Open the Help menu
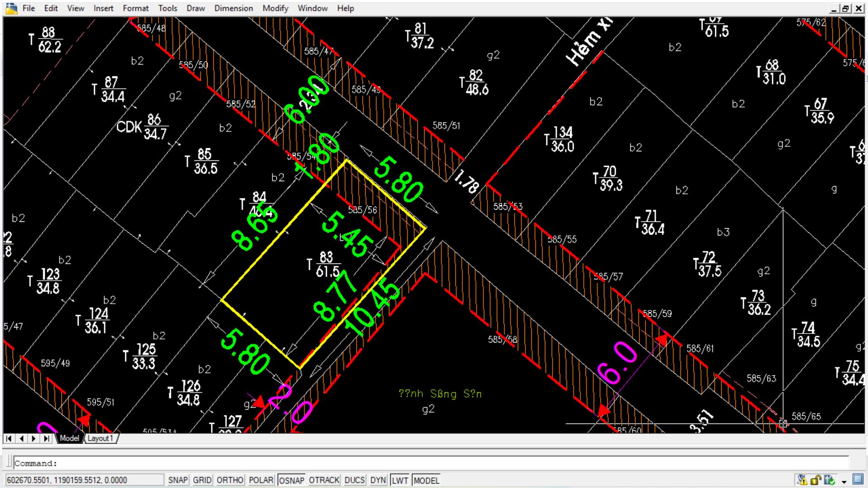868x488 pixels. coord(345,8)
